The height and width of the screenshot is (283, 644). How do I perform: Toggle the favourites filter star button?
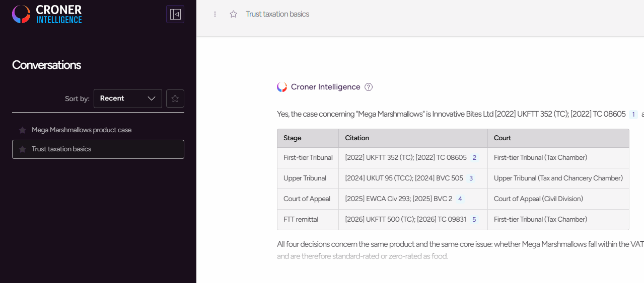tap(175, 99)
